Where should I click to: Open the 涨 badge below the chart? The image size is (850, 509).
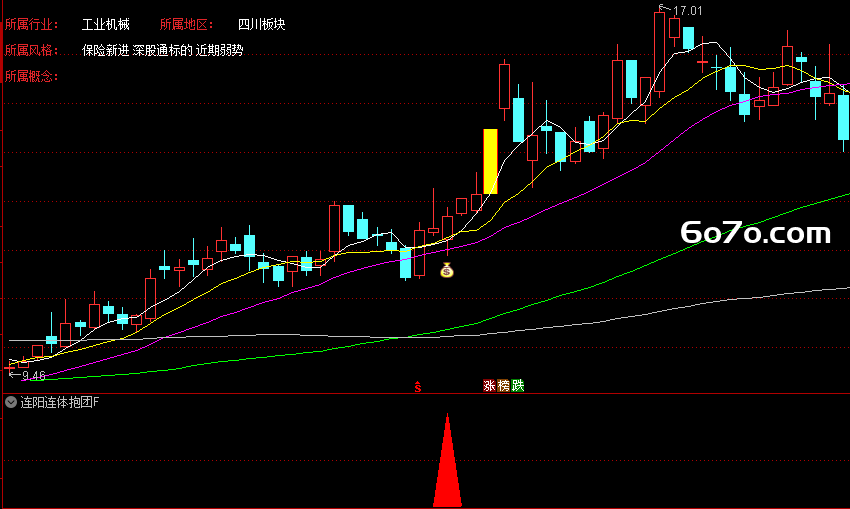pos(489,385)
